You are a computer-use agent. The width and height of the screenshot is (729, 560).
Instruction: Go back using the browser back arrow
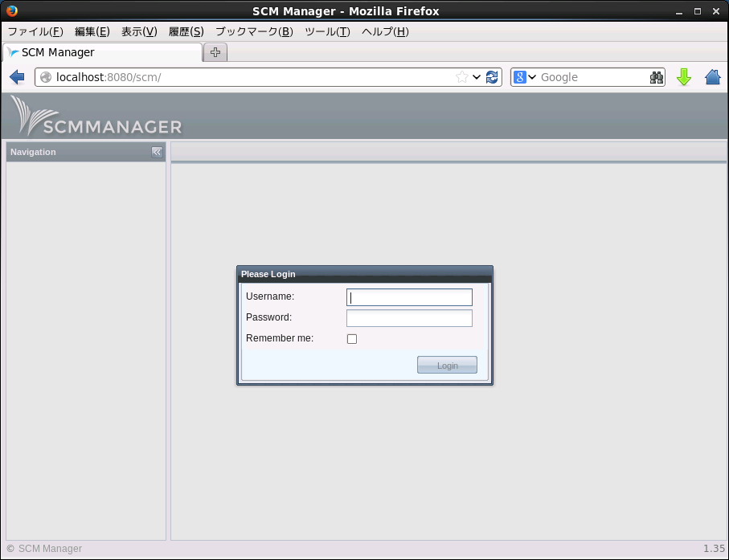[x=16, y=76]
